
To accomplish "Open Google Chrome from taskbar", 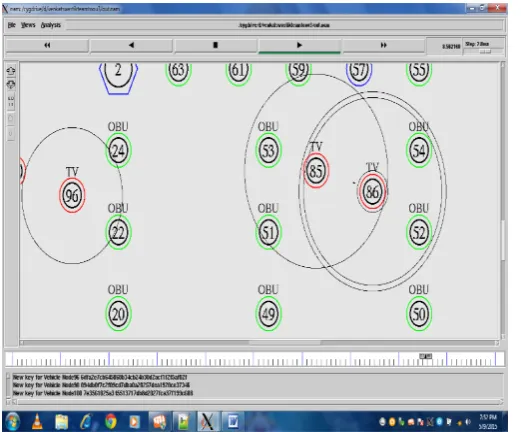I will (x=111, y=422).
